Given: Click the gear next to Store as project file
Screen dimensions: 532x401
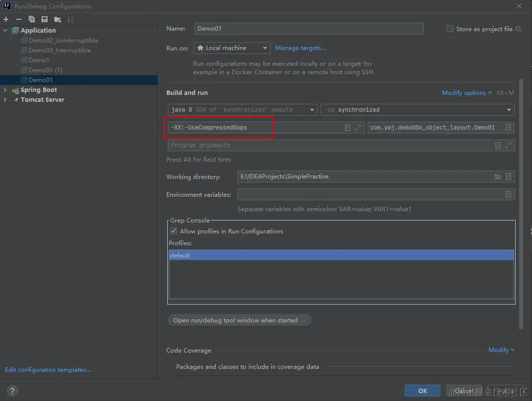Looking at the screenshot, I should [519, 29].
